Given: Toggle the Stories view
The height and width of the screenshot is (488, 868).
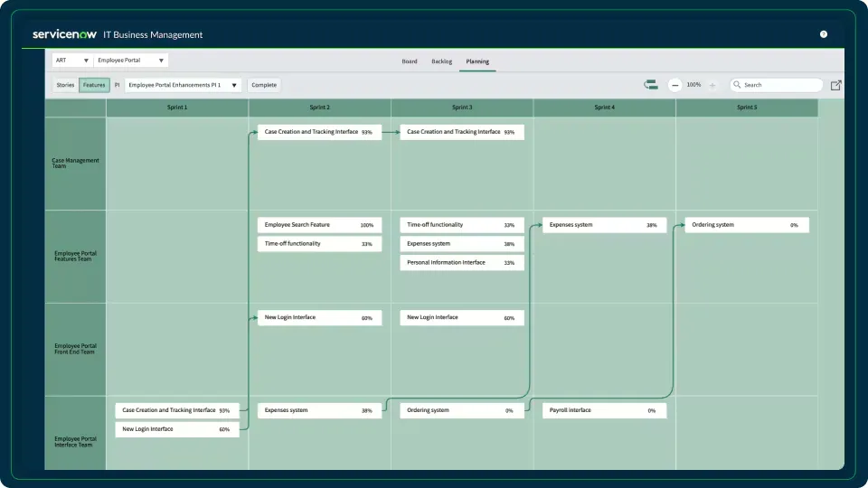Looking at the screenshot, I should coord(65,85).
